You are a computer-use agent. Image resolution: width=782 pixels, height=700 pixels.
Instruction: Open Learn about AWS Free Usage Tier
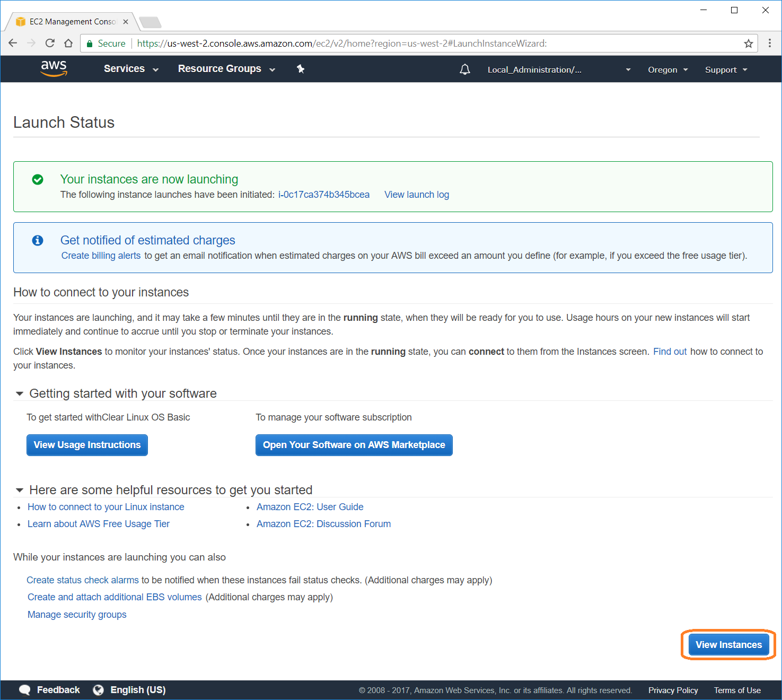tap(99, 524)
